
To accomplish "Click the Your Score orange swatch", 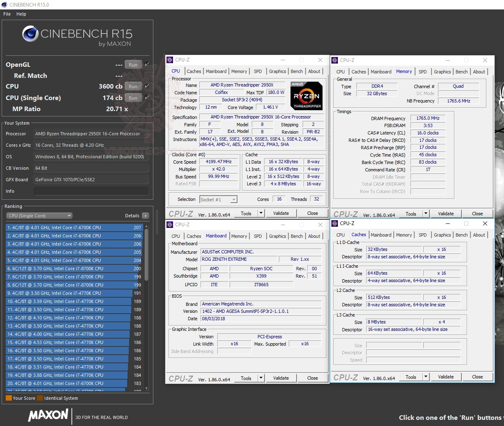I will point(9,398).
